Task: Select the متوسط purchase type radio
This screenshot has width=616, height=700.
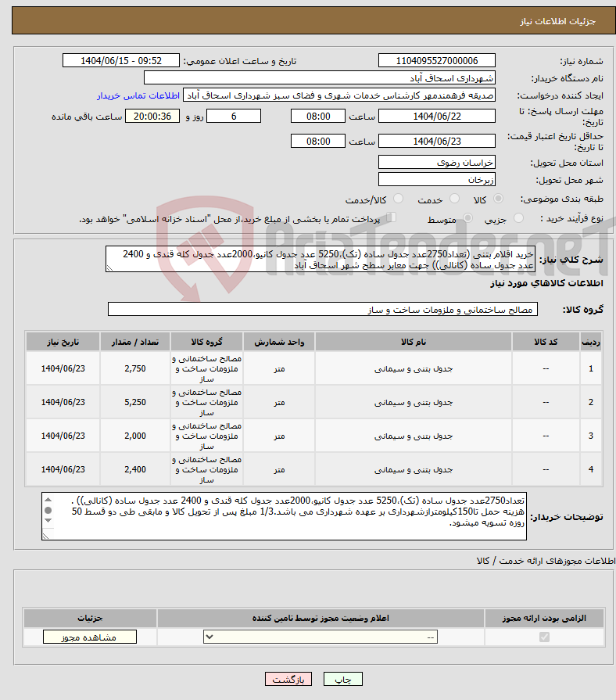Action: (467, 218)
